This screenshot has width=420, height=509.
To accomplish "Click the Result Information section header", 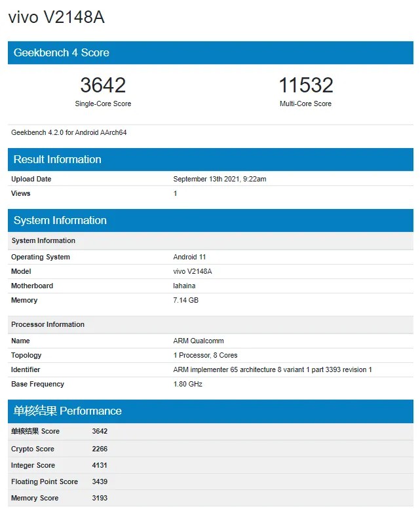I will (x=57, y=159).
